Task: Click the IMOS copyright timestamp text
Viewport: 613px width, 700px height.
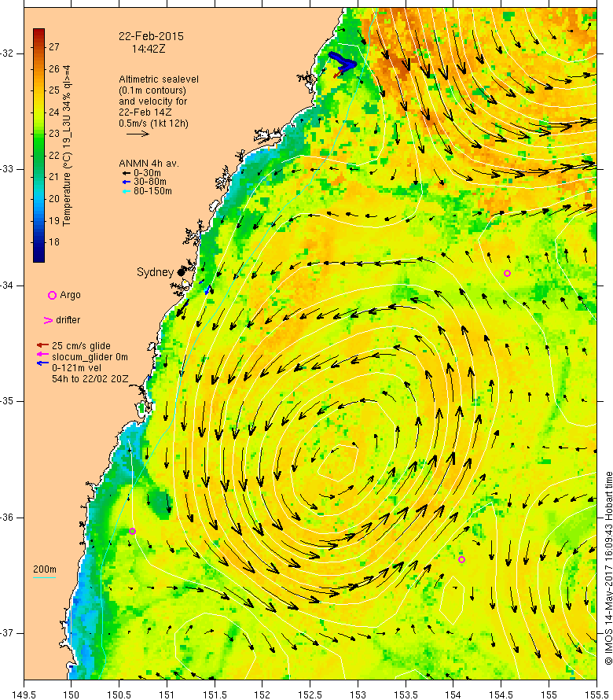Action: coord(608,568)
